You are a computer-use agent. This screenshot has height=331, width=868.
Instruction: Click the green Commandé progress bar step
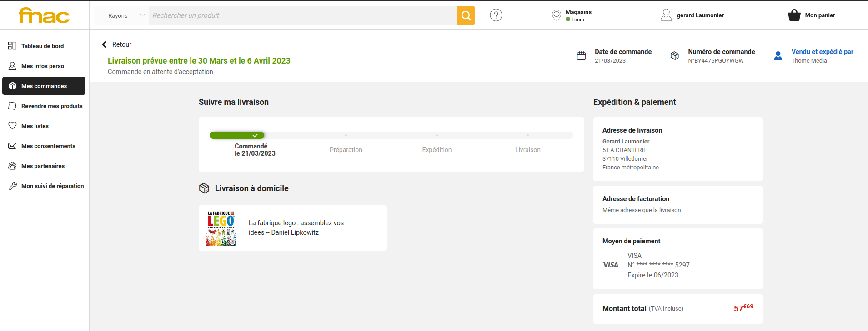click(236, 135)
